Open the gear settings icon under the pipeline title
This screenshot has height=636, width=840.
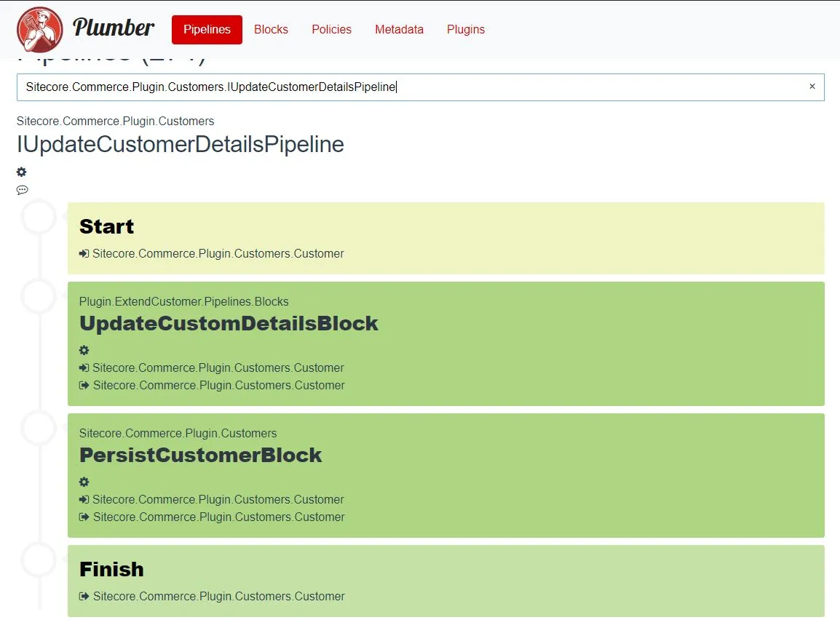click(x=21, y=172)
